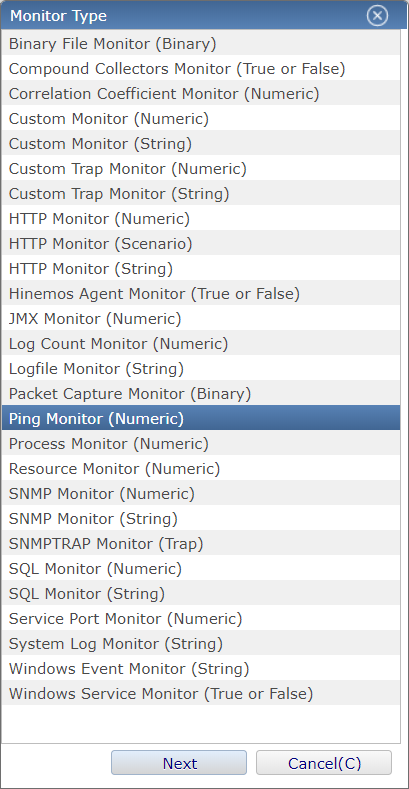409x789 pixels.
Task: Choose Compound Collectors Monitor entry
Action: click(201, 68)
